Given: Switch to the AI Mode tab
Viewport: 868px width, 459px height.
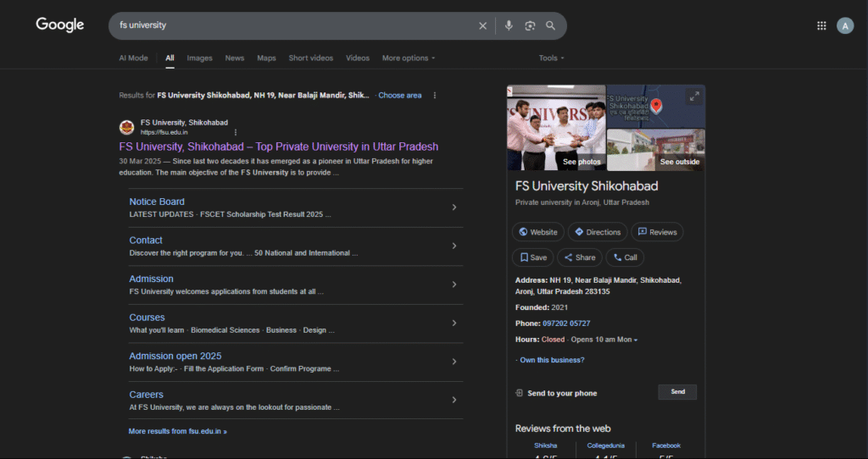Looking at the screenshot, I should pyautogui.click(x=133, y=58).
